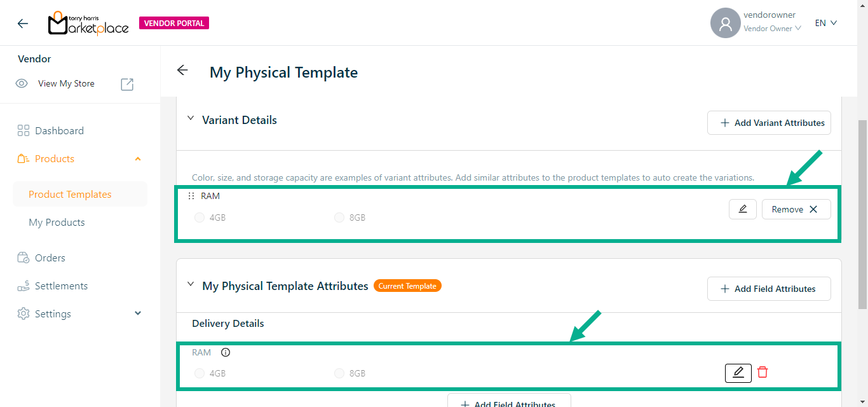The height and width of the screenshot is (407, 868).
Task: Click the Remove button for RAM variant
Action: (796, 209)
